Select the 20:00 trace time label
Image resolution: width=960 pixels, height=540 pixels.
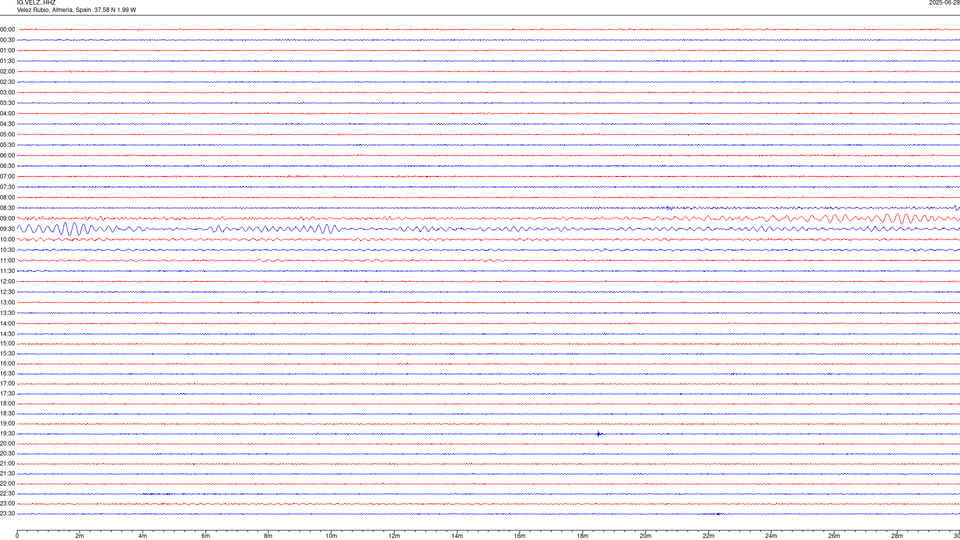[7, 443]
